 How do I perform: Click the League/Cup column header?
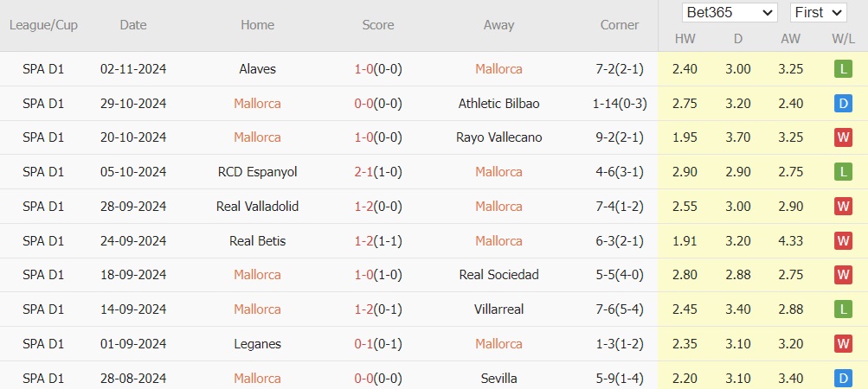click(43, 25)
